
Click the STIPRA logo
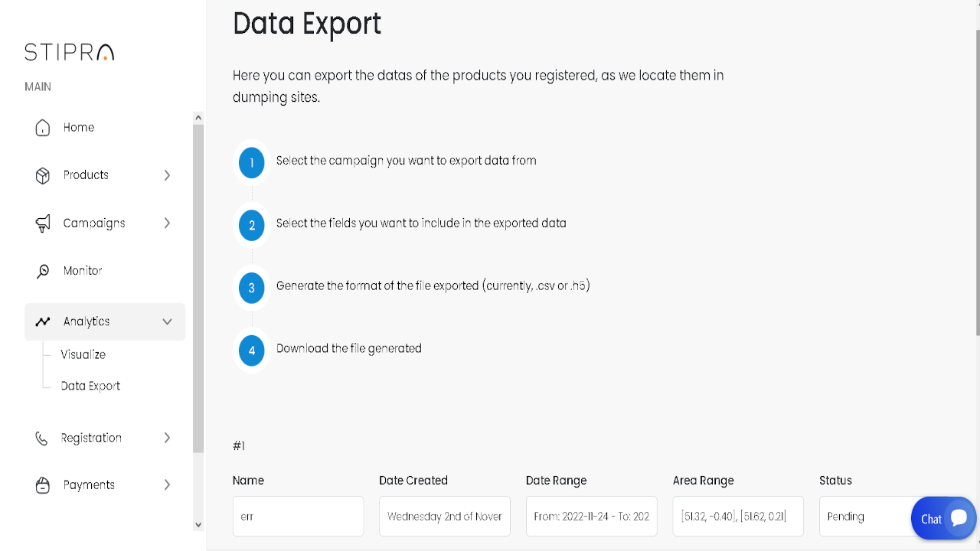(70, 52)
